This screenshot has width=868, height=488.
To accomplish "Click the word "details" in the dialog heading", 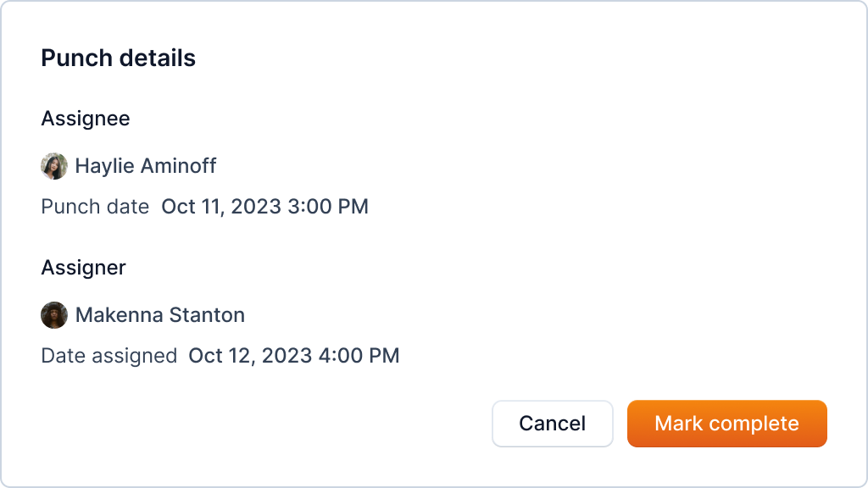I will pyautogui.click(x=157, y=58).
